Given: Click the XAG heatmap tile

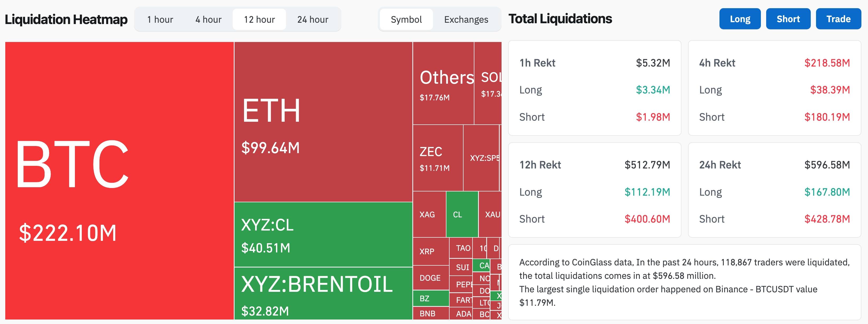Looking at the screenshot, I should (x=429, y=214).
